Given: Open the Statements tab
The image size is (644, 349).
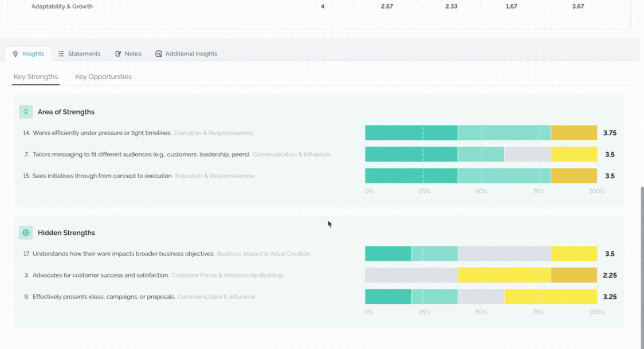Looking at the screenshot, I should tap(79, 54).
